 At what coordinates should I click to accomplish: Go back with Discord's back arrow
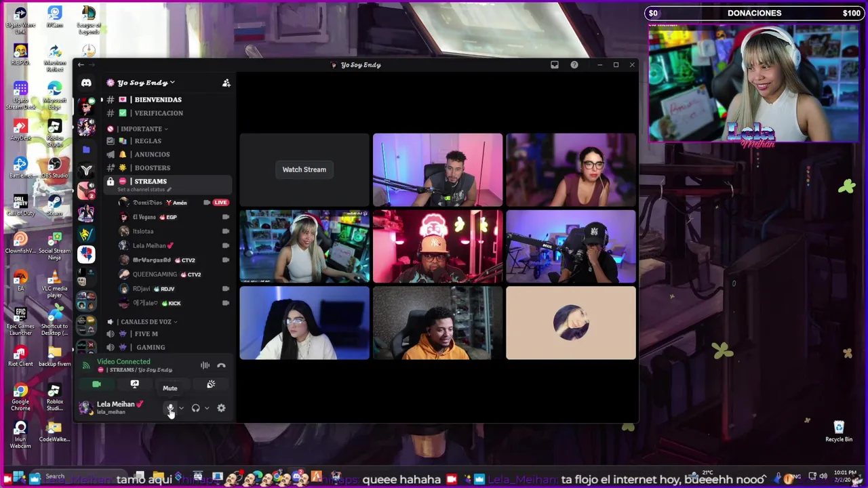pos(81,65)
